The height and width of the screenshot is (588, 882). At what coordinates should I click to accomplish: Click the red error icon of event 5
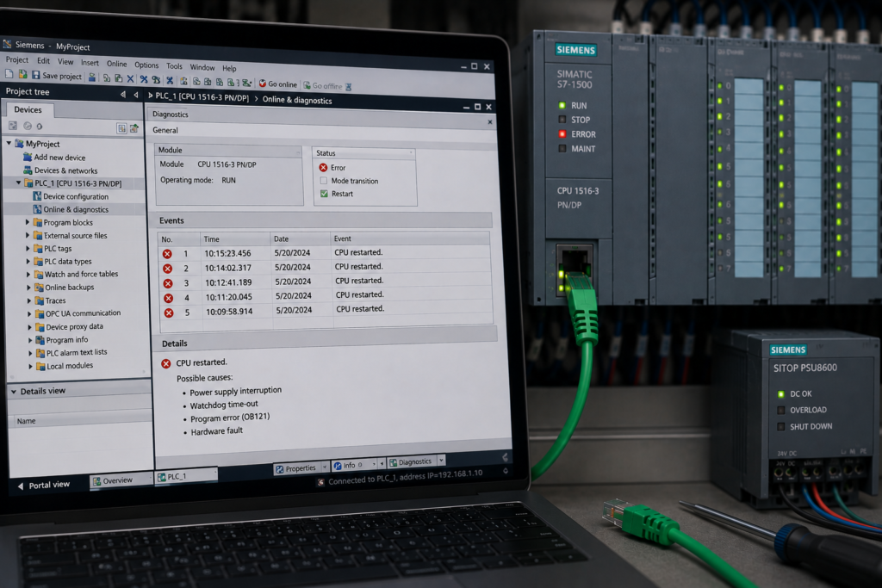170,313
